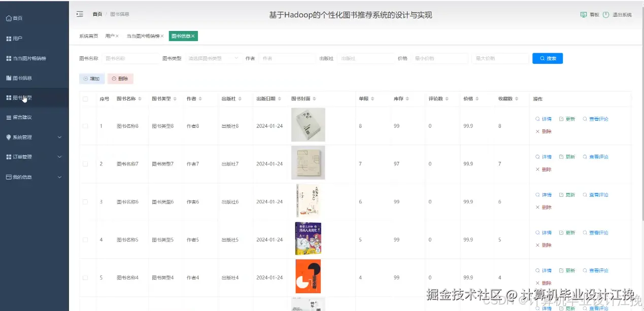Click the 出版社 search input
This screenshot has width=644, height=311.
(365, 58)
